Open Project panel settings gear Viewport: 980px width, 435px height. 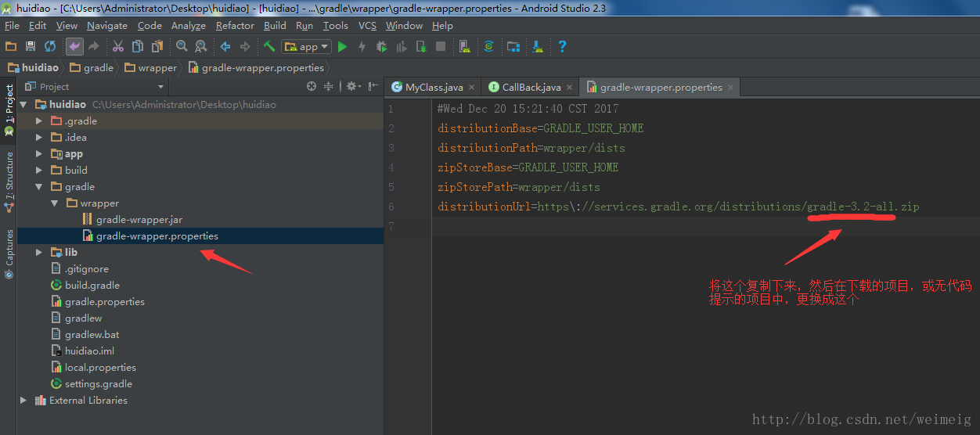353,86
